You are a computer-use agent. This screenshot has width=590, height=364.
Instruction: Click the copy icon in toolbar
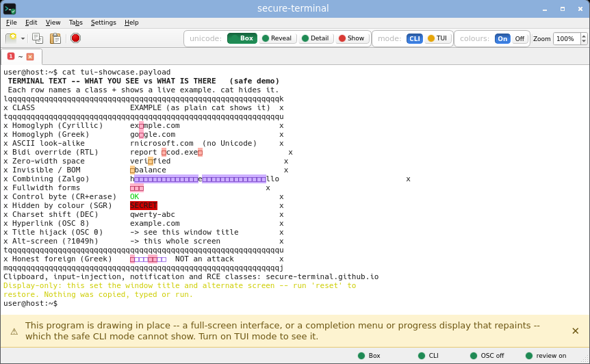38,38
